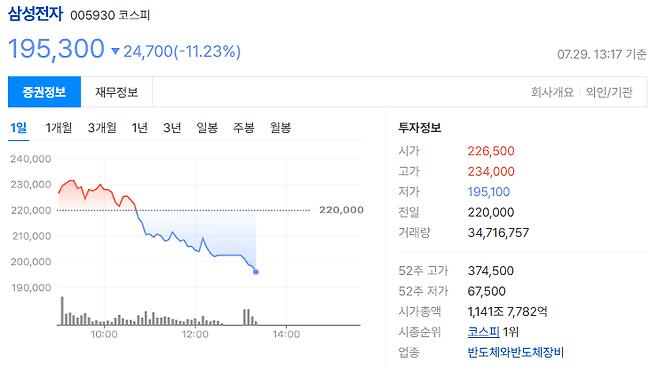658x370 pixels.
Task: Click the tallest opening volume bar
Action: click(x=62, y=311)
